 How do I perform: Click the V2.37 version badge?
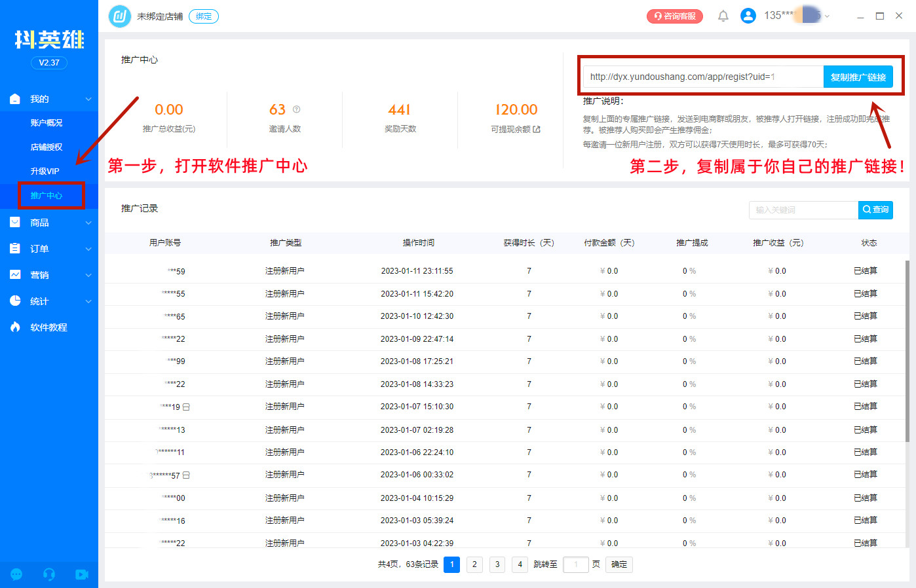[x=49, y=63]
